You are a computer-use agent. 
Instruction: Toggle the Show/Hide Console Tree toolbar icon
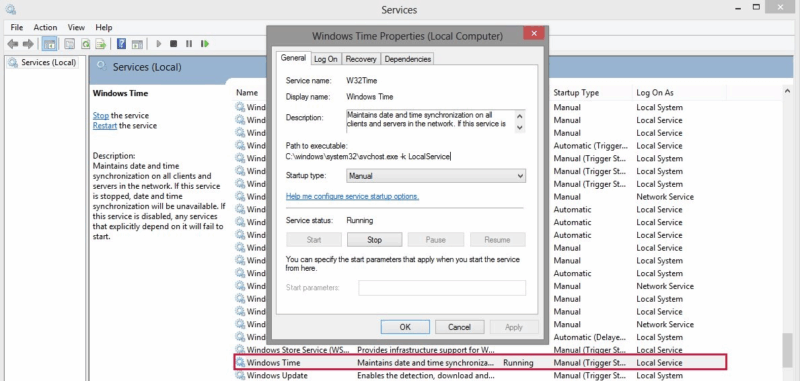49,44
